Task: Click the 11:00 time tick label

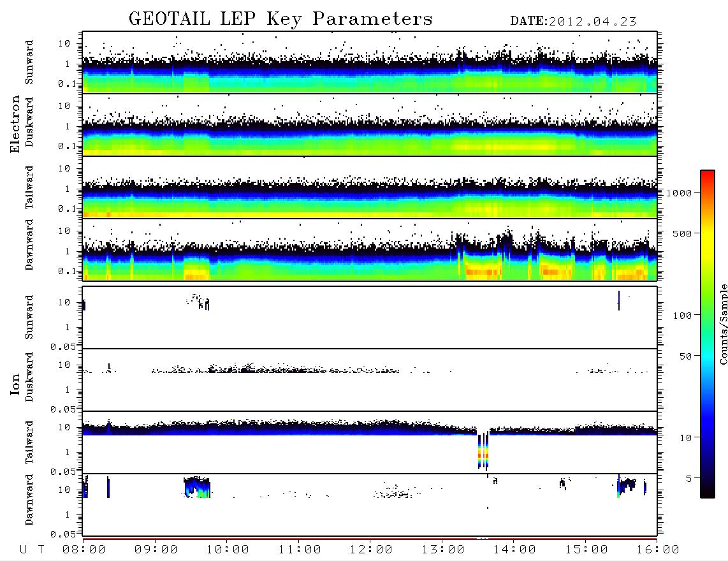Action: click(x=300, y=550)
